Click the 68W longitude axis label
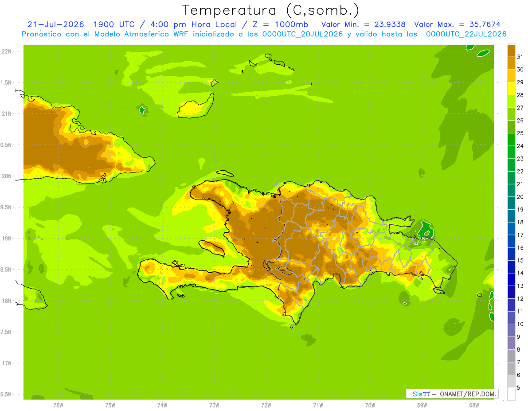Image resolution: width=532 pixels, height=411 pixels. pyautogui.click(x=474, y=405)
